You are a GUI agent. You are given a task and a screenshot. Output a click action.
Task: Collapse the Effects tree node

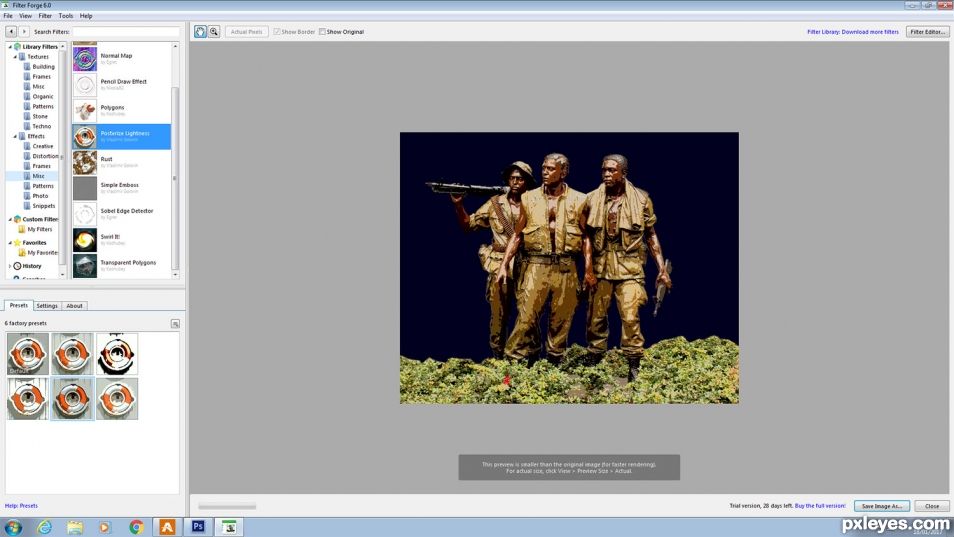point(15,136)
